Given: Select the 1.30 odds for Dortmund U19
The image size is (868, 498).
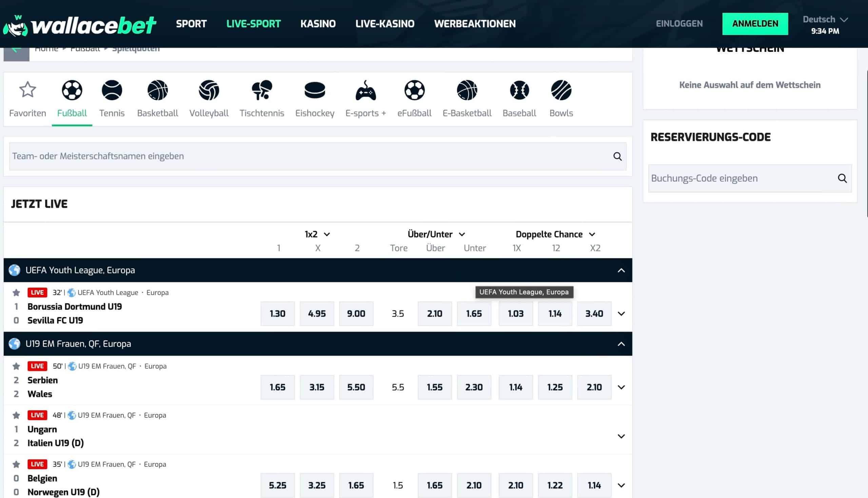Looking at the screenshot, I should (x=277, y=314).
